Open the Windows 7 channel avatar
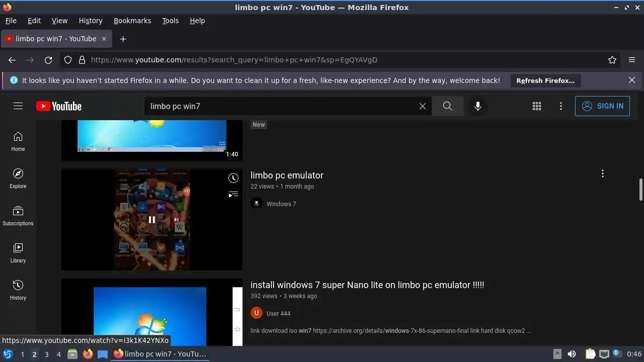Viewport: 644px width, 362px height. (257, 204)
